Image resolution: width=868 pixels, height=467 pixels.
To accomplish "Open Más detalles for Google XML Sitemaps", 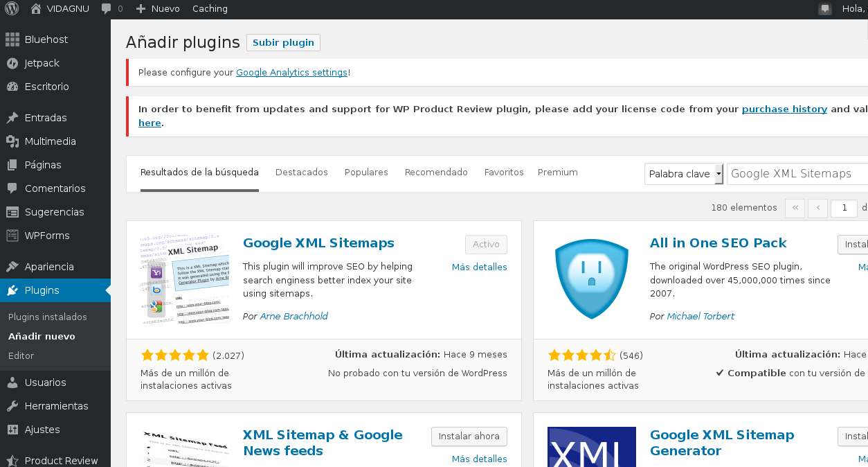I will (480, 267).
